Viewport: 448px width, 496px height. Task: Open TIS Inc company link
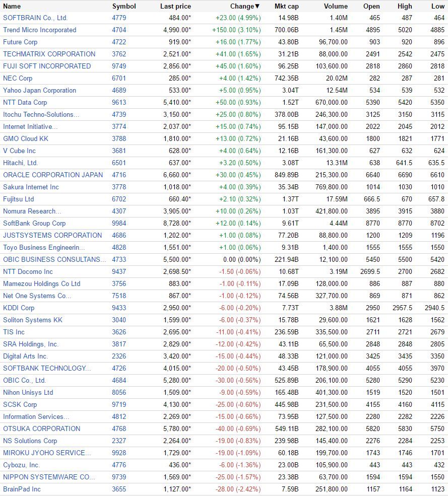tap(14, 332)
